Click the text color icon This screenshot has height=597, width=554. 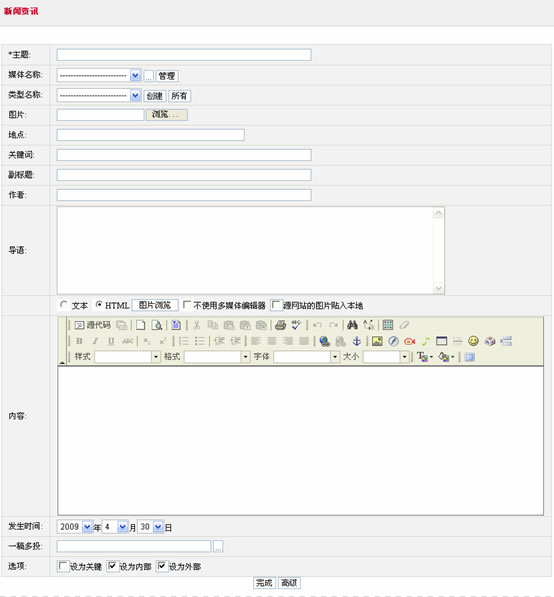click(425, 357)
